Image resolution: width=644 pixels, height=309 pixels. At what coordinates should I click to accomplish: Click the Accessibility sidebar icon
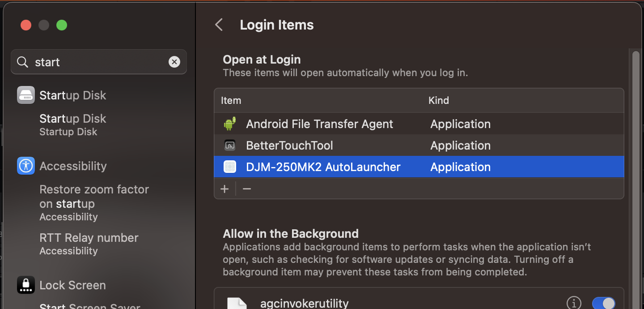click(26, 166)
